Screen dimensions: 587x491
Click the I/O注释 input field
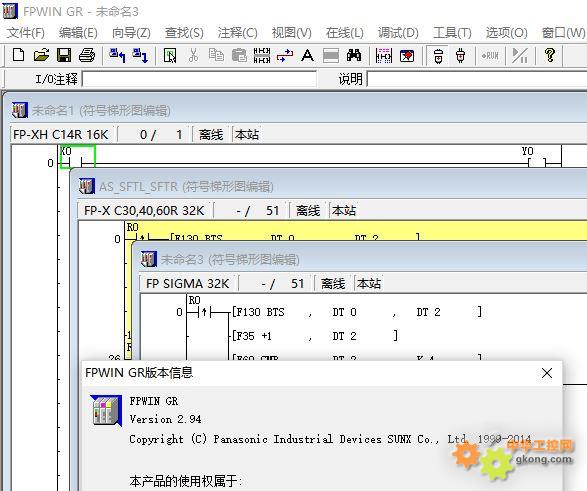coord(199,79)
